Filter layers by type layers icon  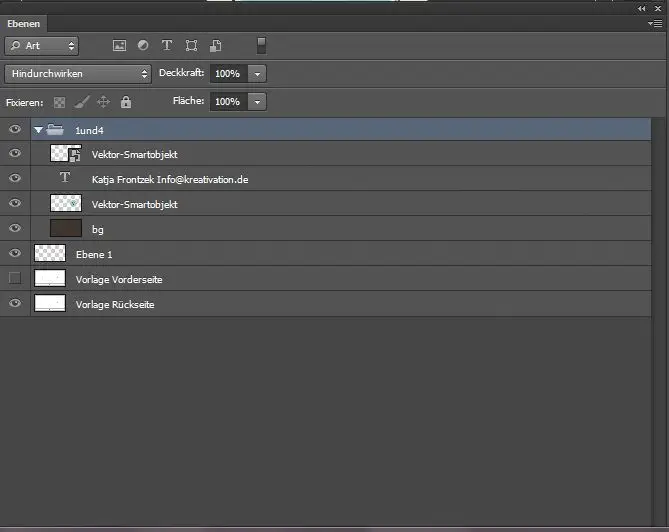[x=167, y=45]
